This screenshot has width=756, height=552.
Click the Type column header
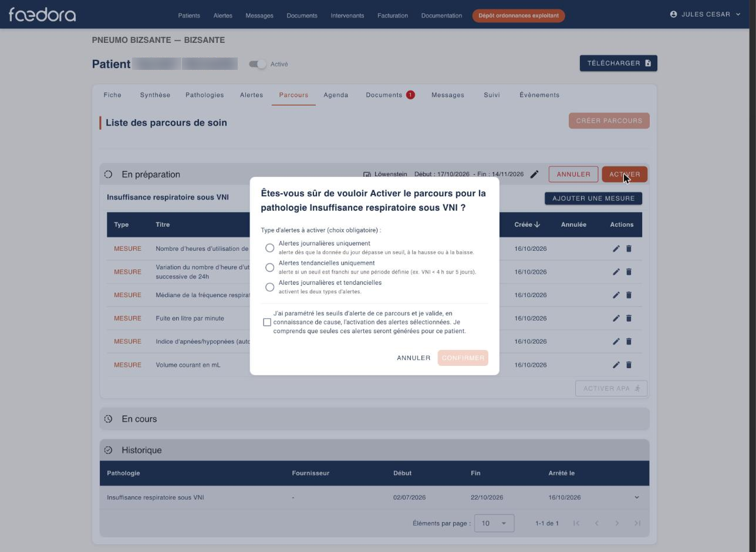point(122,224)
